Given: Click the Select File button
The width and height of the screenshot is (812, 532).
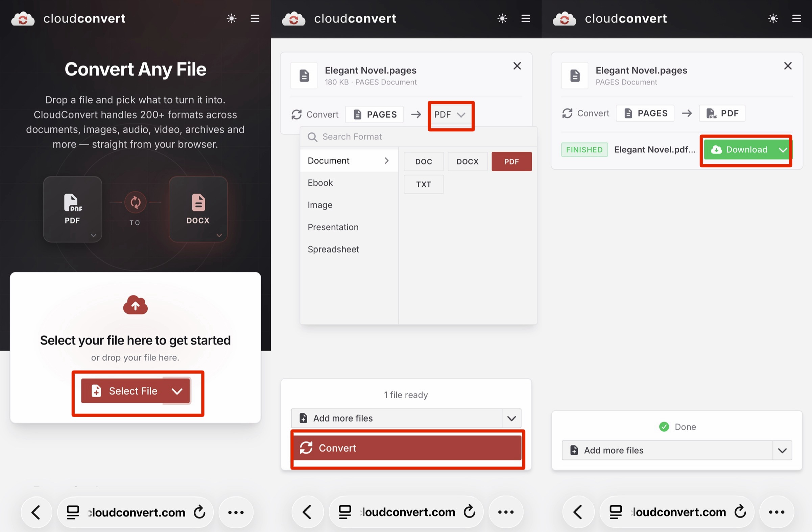Looking at the screenshot, I should 122,391.
